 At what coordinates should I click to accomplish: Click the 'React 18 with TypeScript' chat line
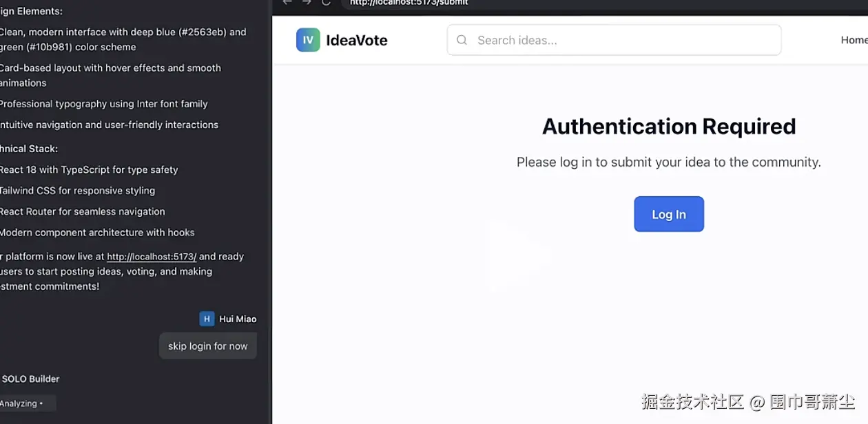click(89, 169)
